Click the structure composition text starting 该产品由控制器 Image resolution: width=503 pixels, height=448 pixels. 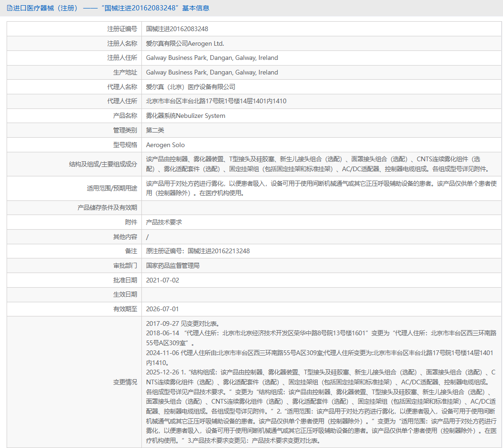click(318, 164)
